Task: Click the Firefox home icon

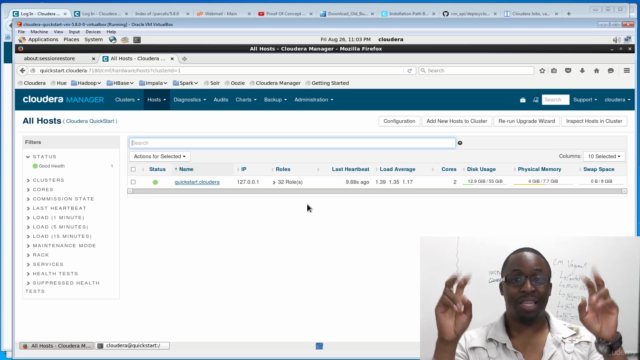Action: coord(596,71)
